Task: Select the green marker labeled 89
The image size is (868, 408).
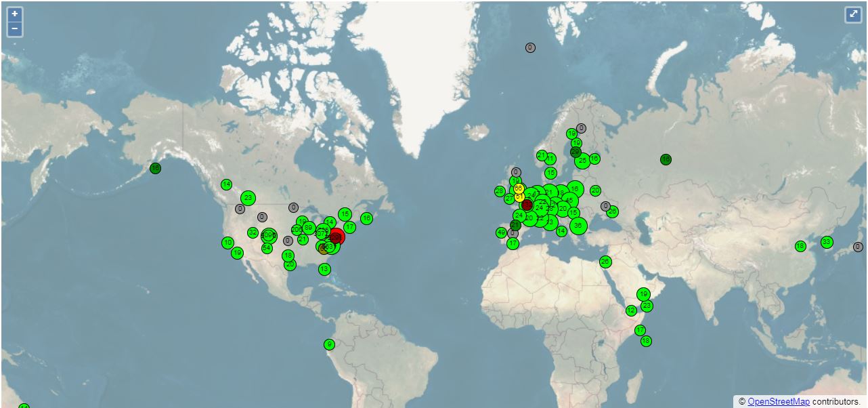Action: coord(309,228)
